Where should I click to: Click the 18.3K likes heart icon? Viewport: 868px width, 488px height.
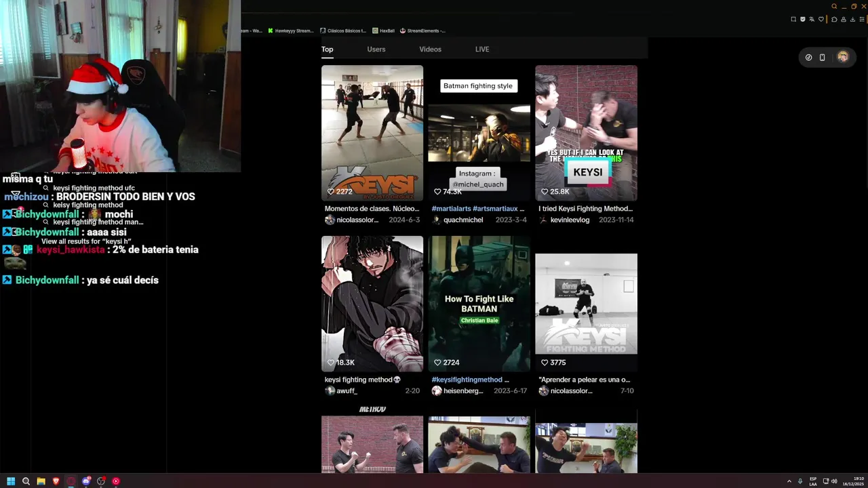click(330, 363)
